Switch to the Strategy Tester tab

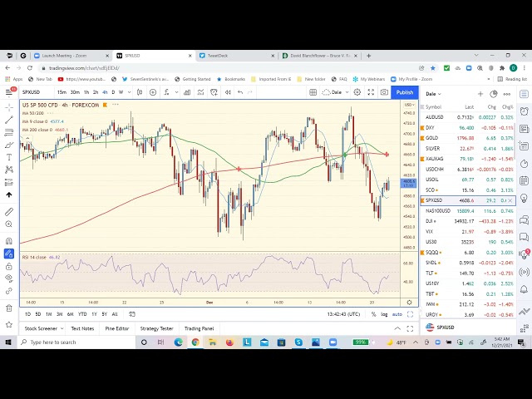click(x=156, y=328)
